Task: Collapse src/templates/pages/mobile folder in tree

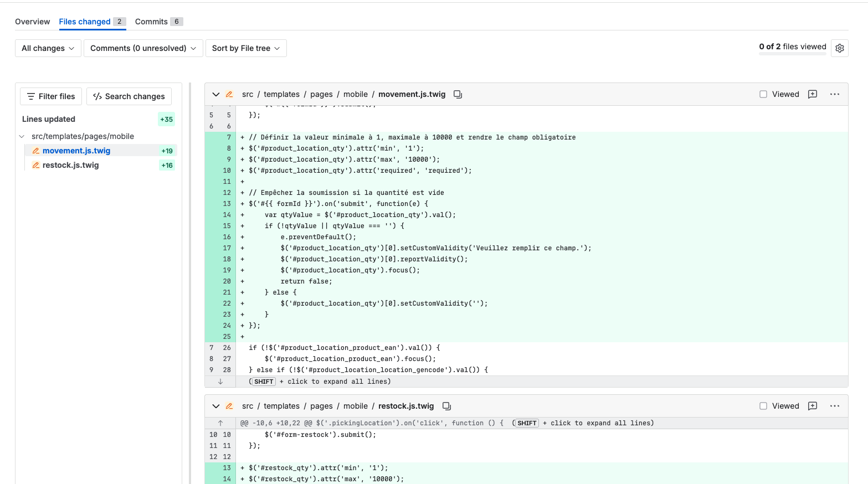Action: pos(22,136)
